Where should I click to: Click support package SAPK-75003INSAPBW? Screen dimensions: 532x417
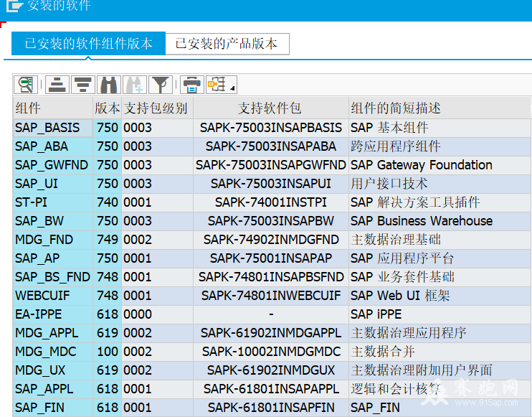pyautogui.click(x=271, y=221)
